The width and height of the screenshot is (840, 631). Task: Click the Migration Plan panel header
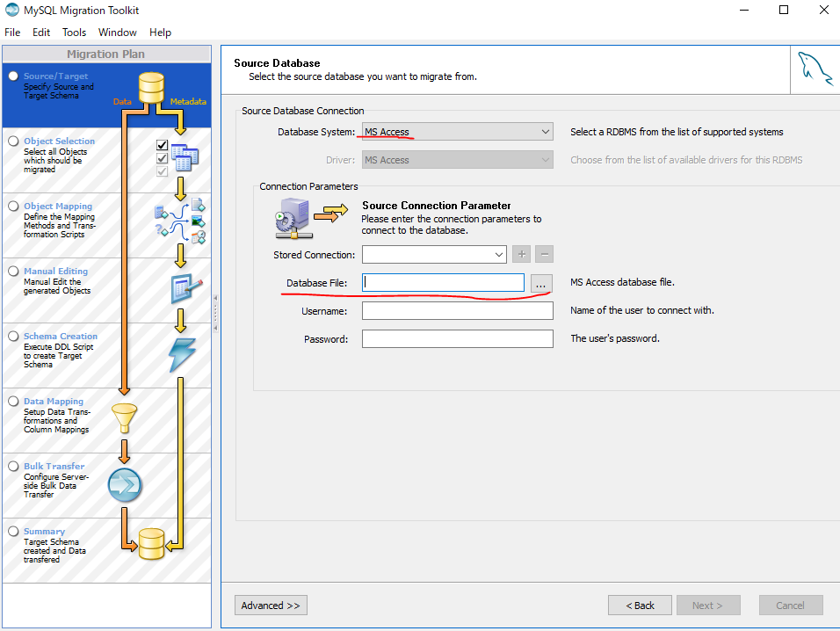pyautogui.click(x=106, y=54)
